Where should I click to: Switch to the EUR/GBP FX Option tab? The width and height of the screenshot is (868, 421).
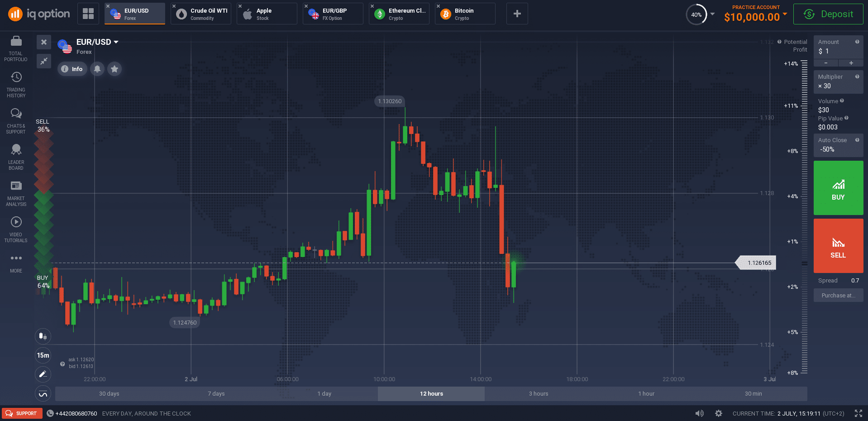pyautogui.click(x=333, y=14)
